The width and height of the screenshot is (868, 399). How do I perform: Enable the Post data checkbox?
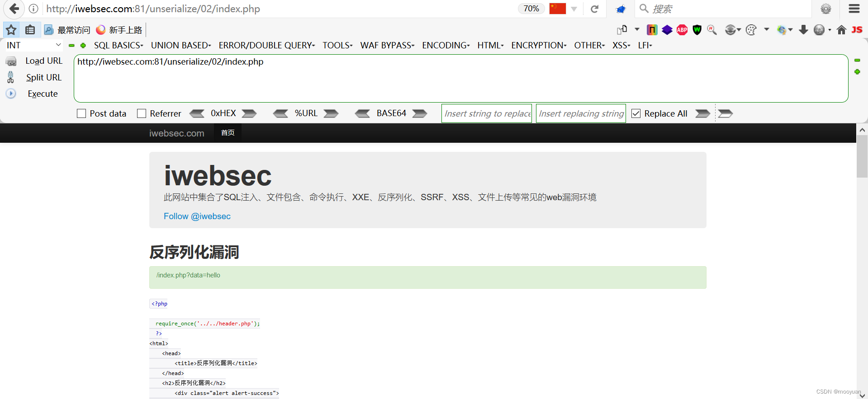[x=81, y=113]
